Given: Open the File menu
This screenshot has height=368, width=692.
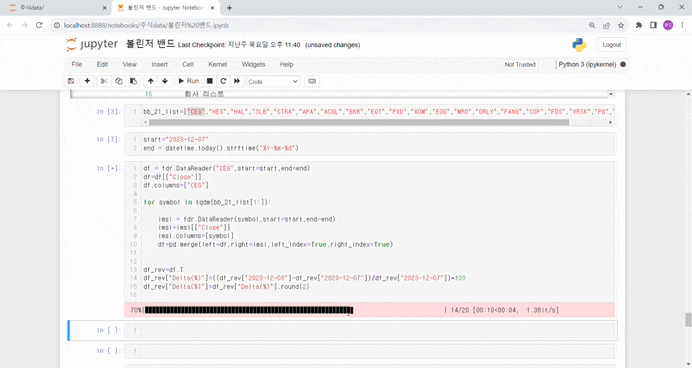Looking at the screenshot, I should tap(77, 64).
